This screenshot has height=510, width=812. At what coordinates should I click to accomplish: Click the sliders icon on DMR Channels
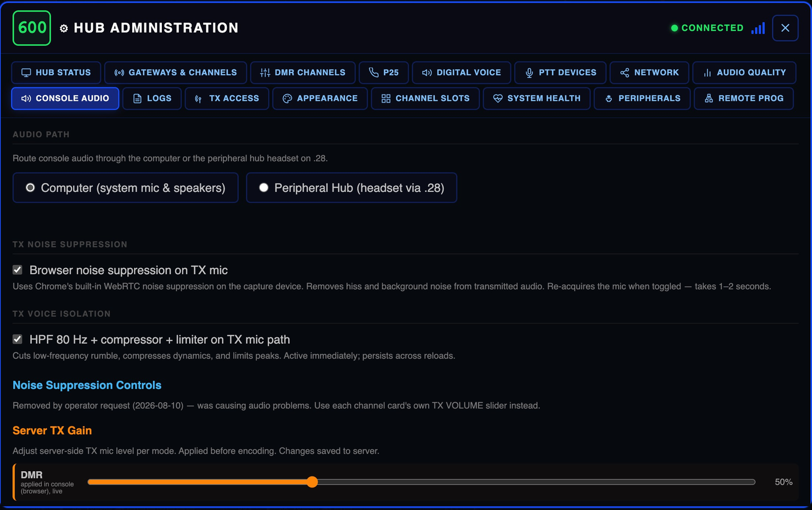pos(265,73)
